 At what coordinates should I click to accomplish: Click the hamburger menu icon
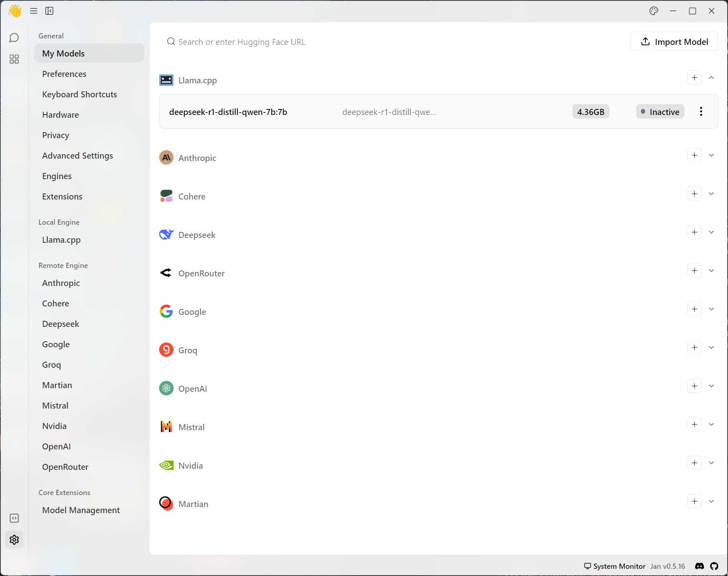click(x=34, y=11)
